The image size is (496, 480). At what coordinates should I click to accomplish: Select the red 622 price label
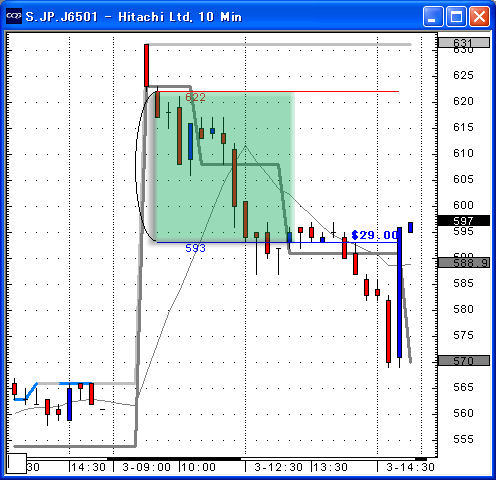click(x=195, y=97)
